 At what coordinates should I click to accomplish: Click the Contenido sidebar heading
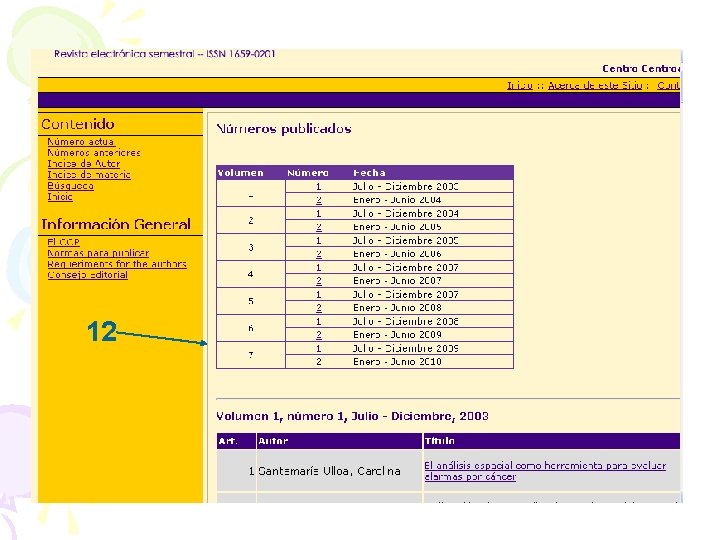pos(78,124)
